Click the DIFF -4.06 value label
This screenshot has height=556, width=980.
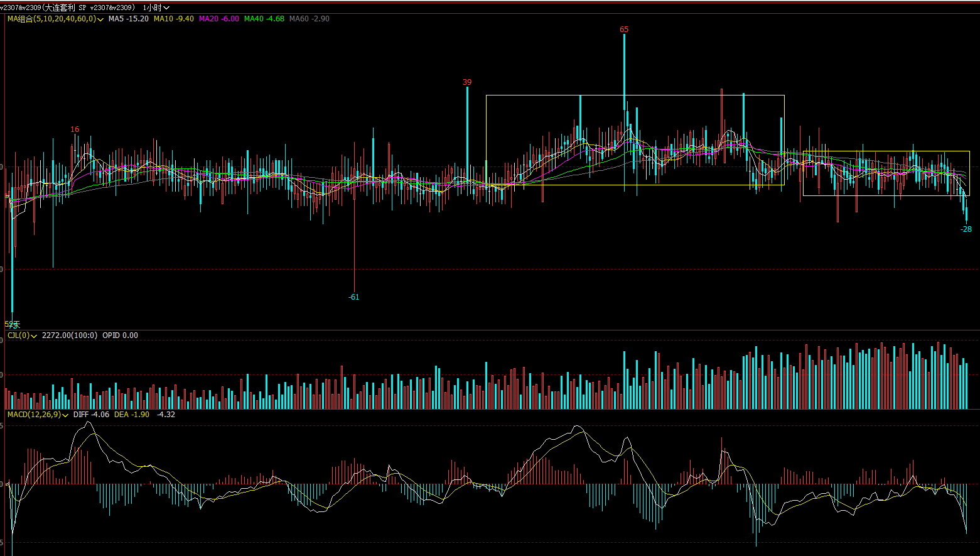[91, 415]
